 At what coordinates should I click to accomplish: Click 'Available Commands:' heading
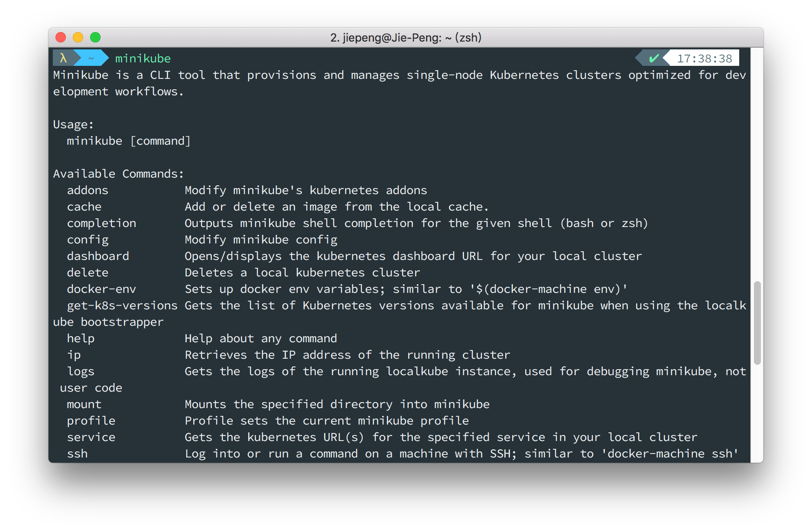point(118,174)
